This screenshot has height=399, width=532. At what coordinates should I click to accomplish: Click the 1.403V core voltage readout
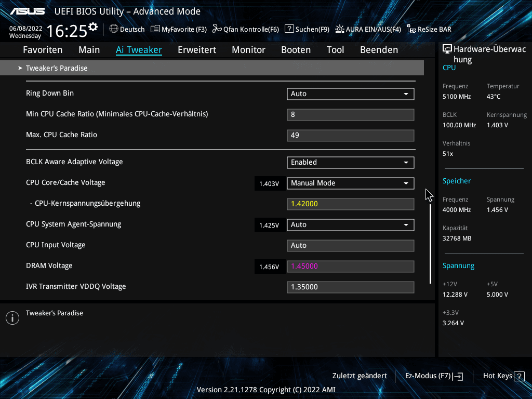[269, 183]
